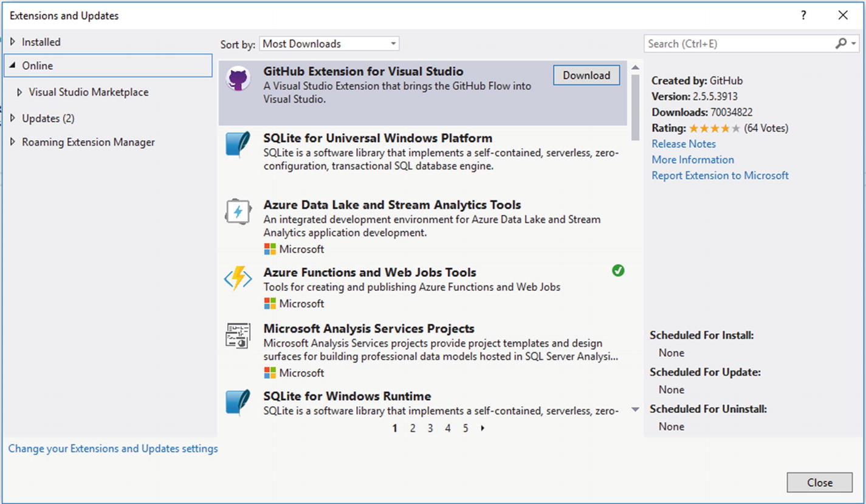866x504 pixels.
Task: Click the (64 Votes) text
Action: click(766, 128)
